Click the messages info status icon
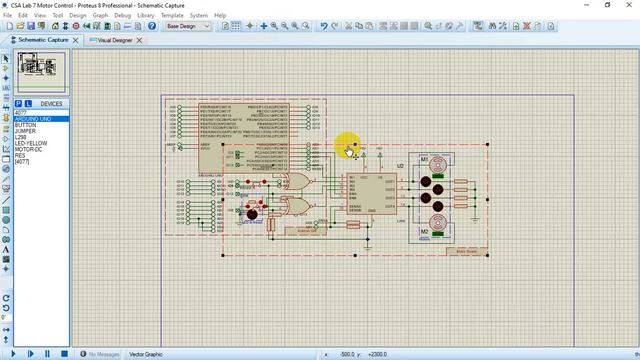 [x=83, y=354]
